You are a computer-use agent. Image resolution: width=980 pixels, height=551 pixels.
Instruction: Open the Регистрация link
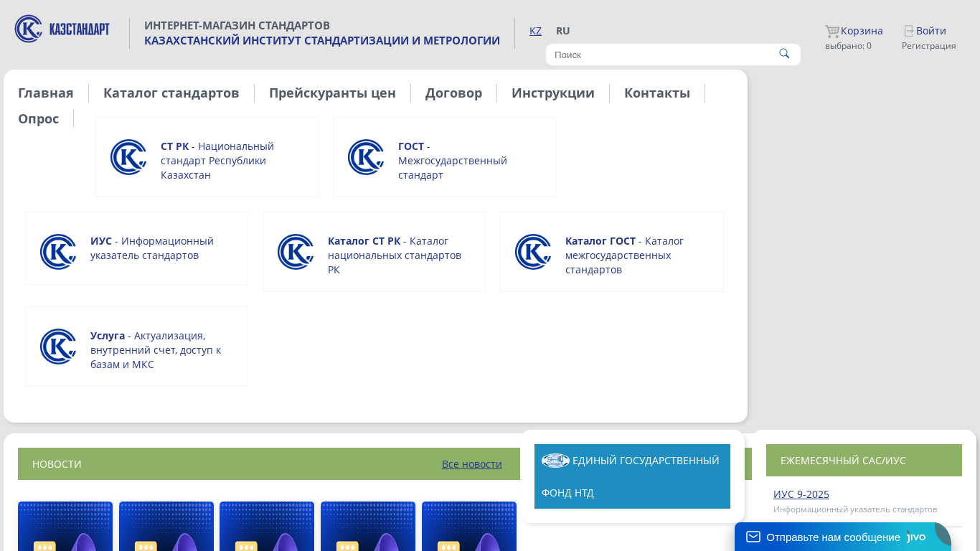click(x=928, y=46)
